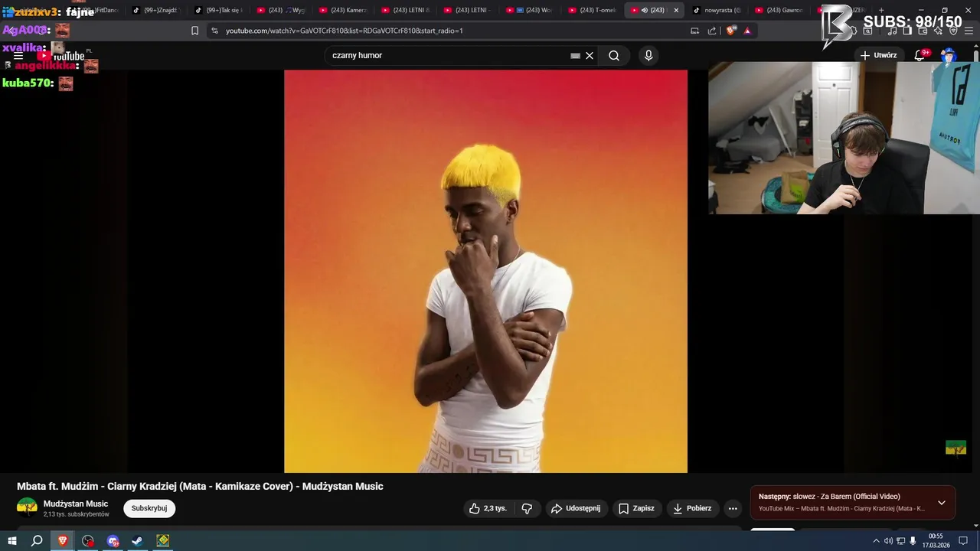This screenshot has height=551, width=980.
Task: Subscribe with the Subskrybuj button
Action: pos(149,508)
